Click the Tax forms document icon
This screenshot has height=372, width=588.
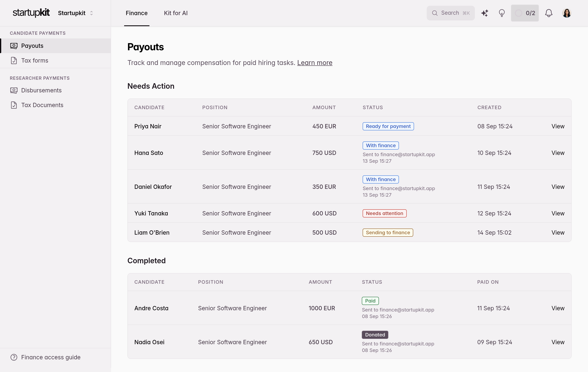(x=14, y=60)
